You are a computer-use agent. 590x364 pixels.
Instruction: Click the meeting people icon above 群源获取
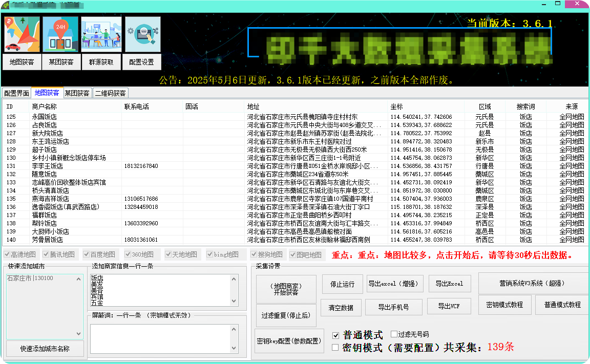(101, 34)
